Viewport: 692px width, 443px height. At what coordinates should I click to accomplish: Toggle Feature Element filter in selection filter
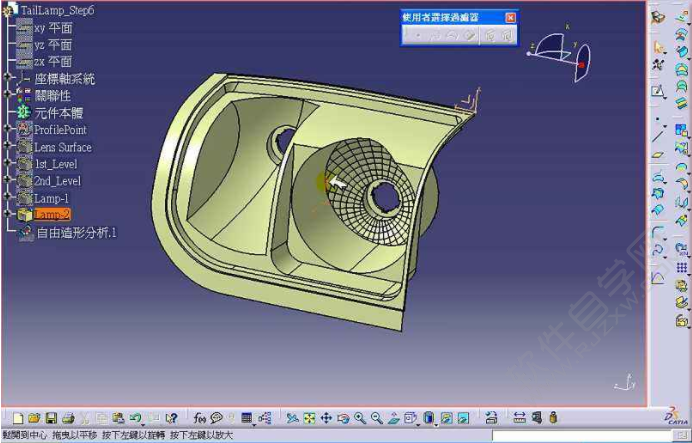(490, 36)
